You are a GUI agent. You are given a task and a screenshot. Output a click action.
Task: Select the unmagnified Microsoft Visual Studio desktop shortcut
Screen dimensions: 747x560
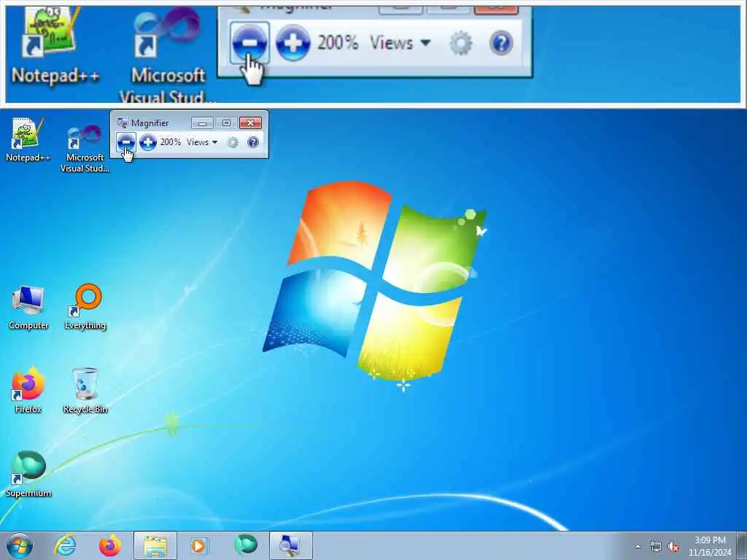pyautogui.click(x=85, y=148)
